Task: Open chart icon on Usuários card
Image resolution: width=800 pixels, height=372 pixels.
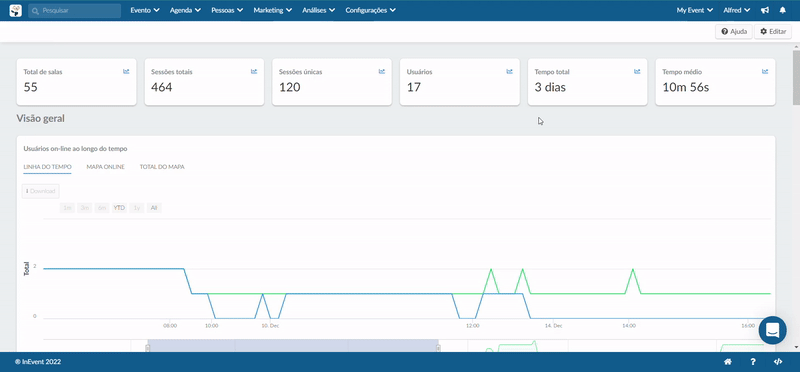Action: 509,71
